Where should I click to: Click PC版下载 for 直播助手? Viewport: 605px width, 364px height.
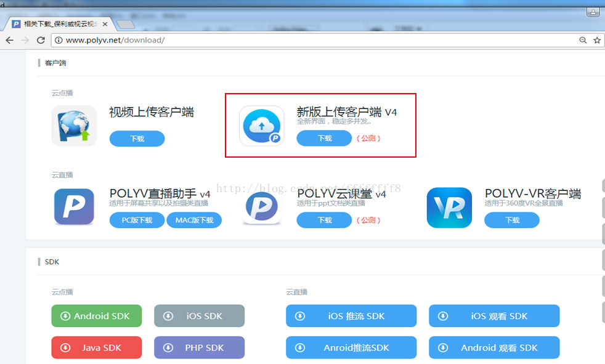(137, 220)
